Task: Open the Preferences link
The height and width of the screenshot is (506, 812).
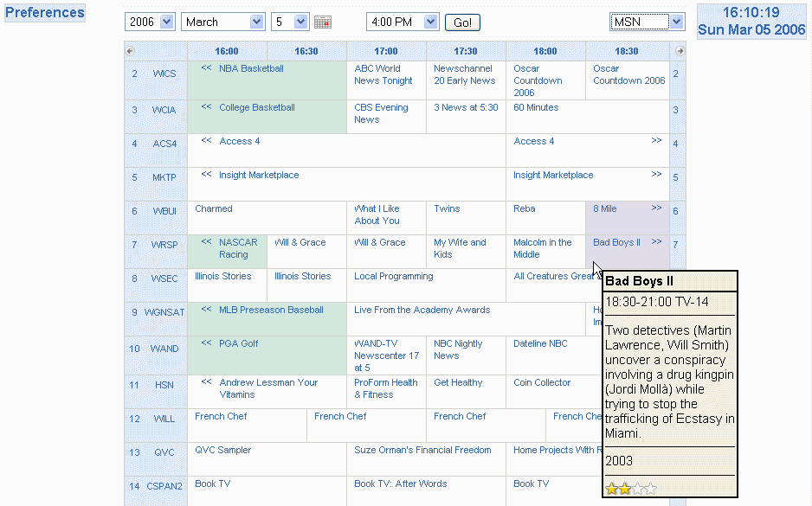Action: coord(45,12)
